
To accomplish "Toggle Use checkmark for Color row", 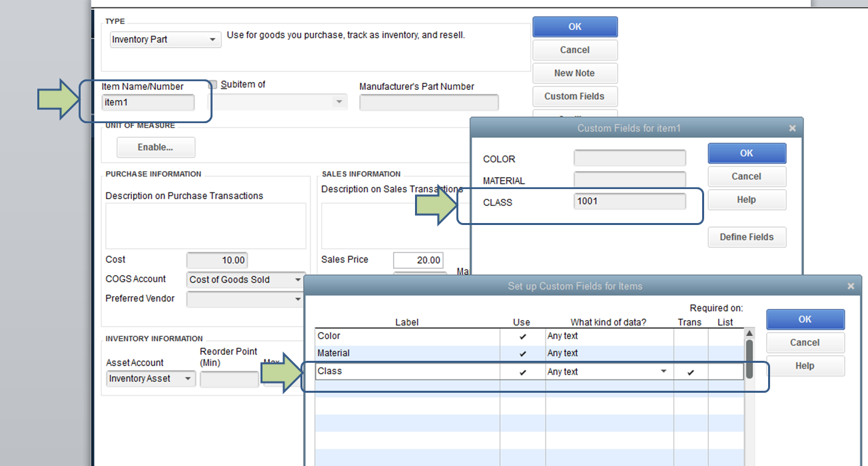I will coord(522,336).
